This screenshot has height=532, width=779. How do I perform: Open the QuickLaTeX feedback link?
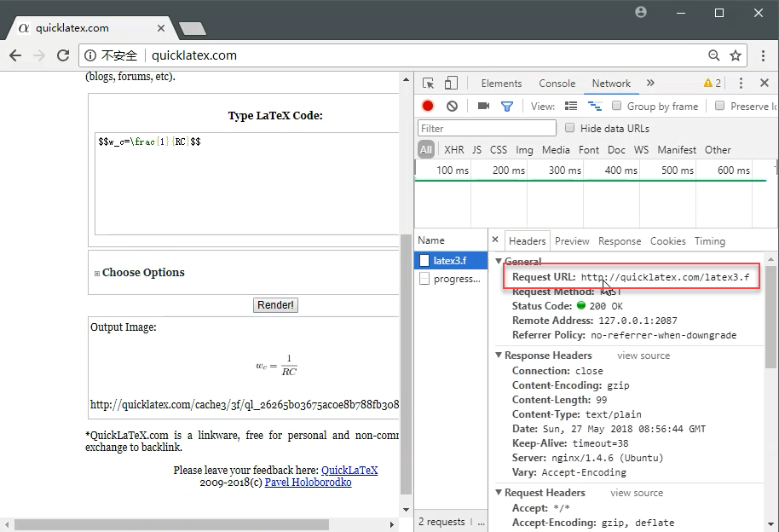pyautogui.click(x=349, y=470)
